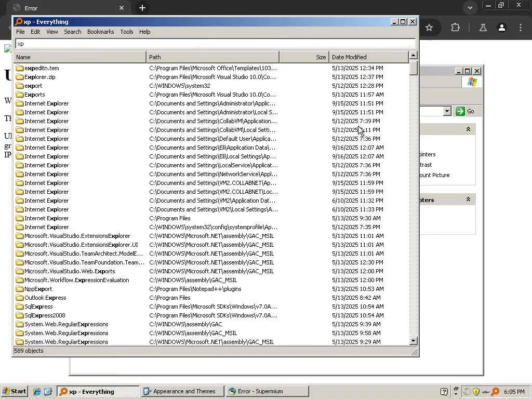Select Internet Explorer row located in C:\Program Files
The height and width of the screenshot is (399, 532).
tap(211, 218)
